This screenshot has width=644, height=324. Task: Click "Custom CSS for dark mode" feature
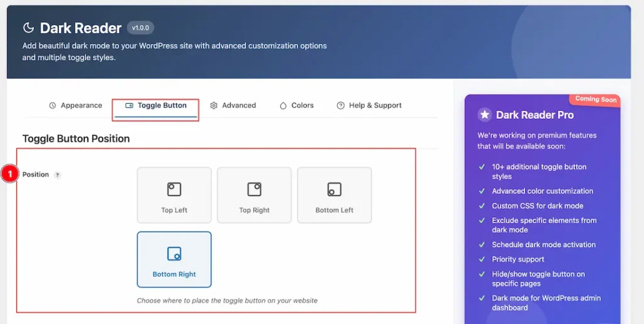coord(538,206)
